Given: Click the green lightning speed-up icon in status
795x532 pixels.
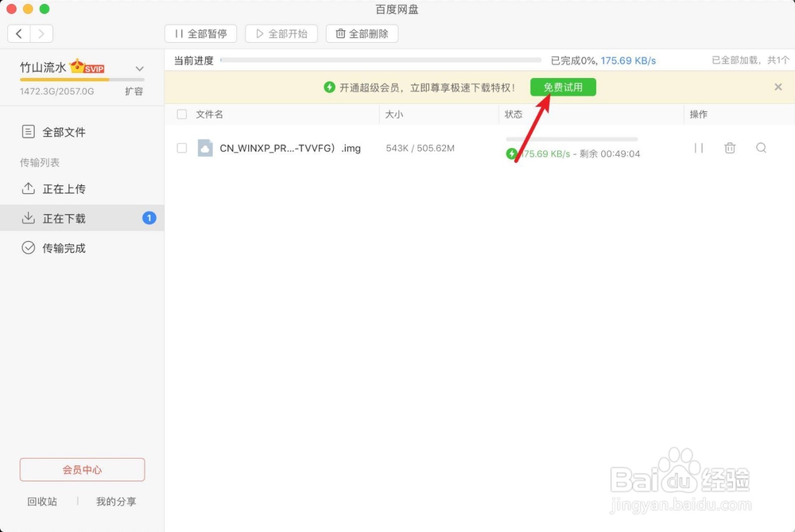Looking at the screenshot, I should click(511, 153).
